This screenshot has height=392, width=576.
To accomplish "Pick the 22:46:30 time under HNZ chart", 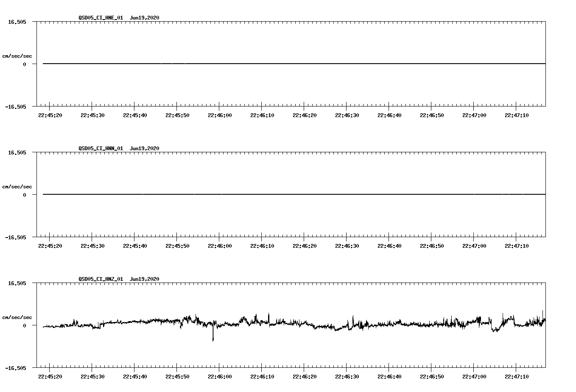I will [347, 377].
